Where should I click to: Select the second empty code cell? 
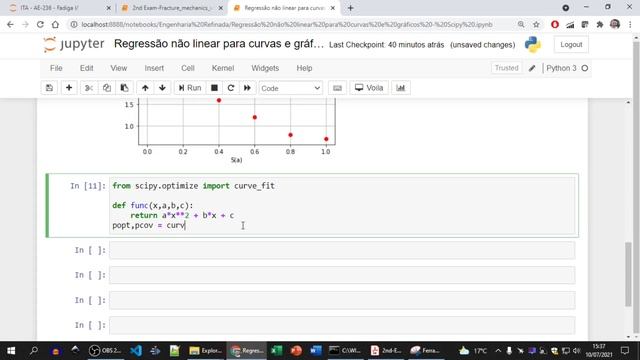(x=342, y=275)
